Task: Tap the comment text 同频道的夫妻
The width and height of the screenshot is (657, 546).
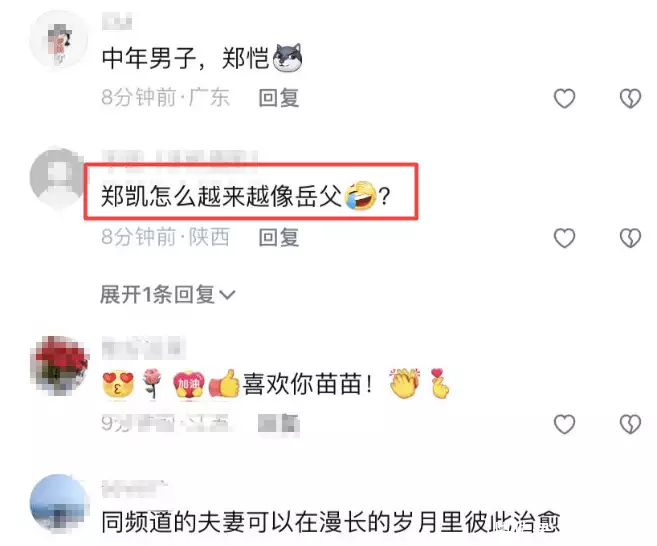Action: click(x=330, y=522)
